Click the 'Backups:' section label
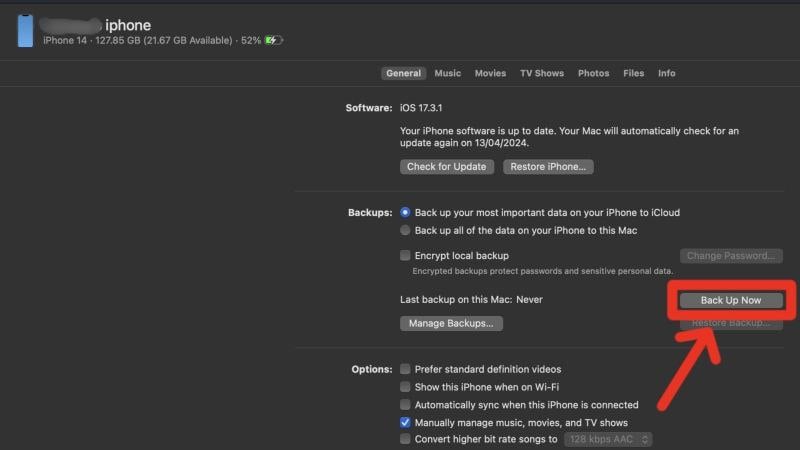Screen dimensions: 800x450 370,213
